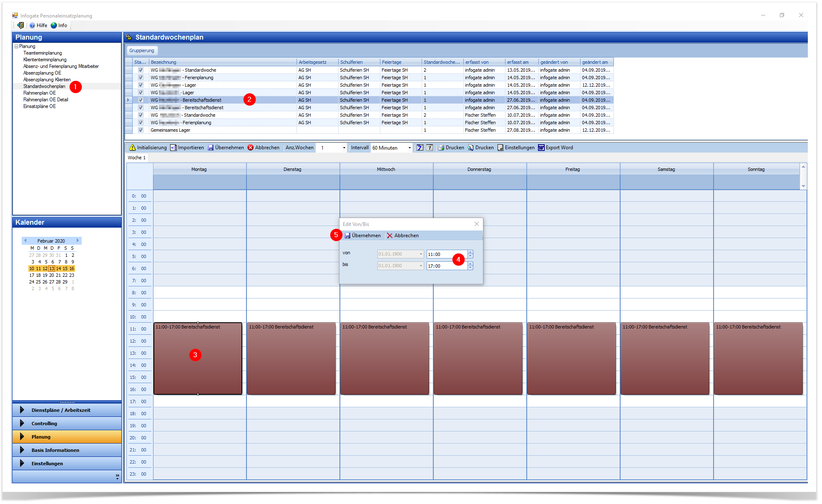
Task: Select Absenzplanung OE tree item
Action: pyautogui.click(x=42, y=73)
